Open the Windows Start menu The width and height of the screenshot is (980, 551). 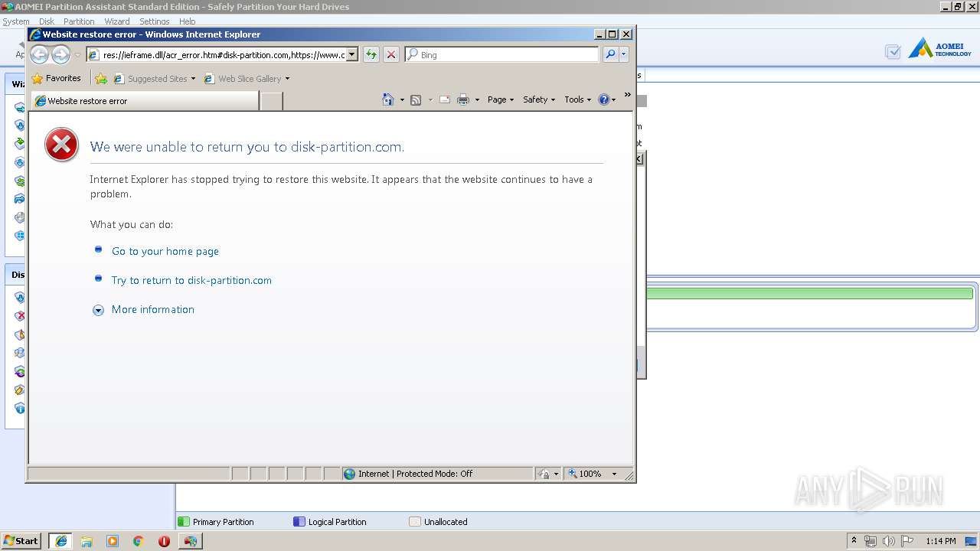(x=21, y=541)
